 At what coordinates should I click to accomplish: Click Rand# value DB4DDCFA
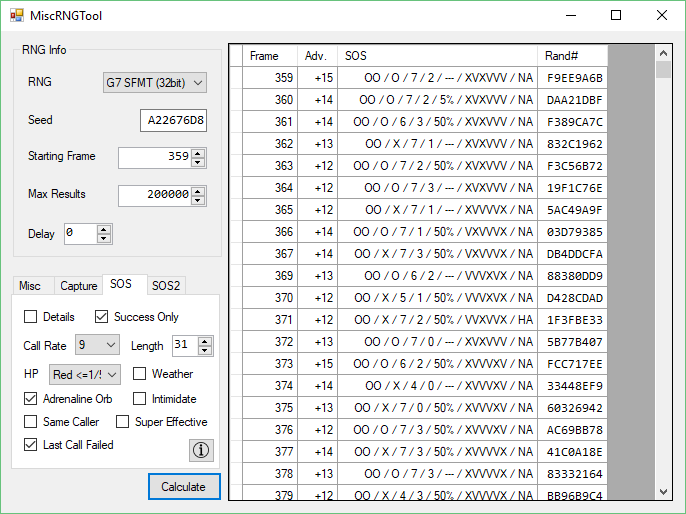pos(573,254)
